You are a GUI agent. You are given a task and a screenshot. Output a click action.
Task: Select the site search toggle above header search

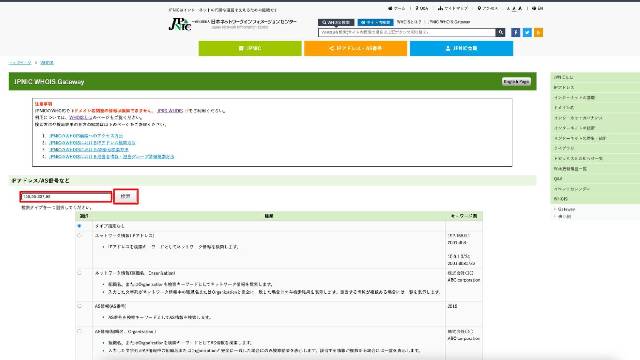click(x=375, y=22)
